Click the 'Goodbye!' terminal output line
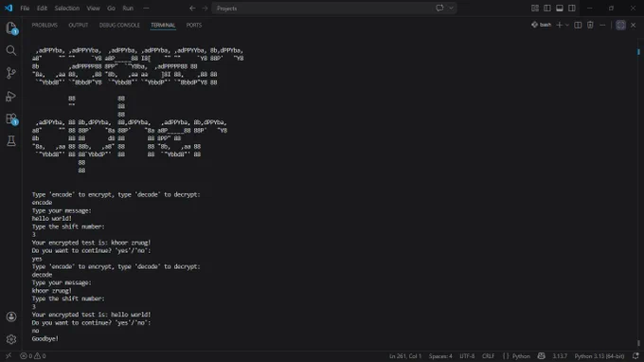The image size is (644, 362). (45, 338)
